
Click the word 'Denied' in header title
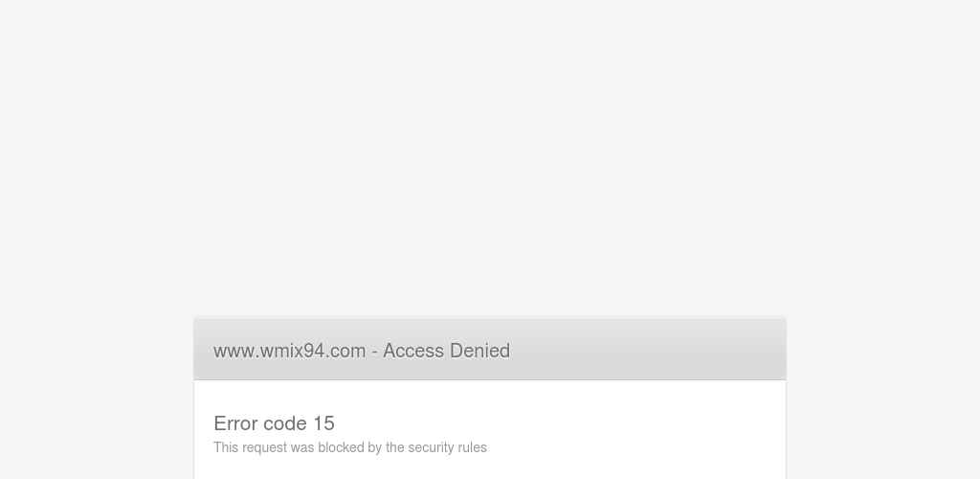coord(479,351)
